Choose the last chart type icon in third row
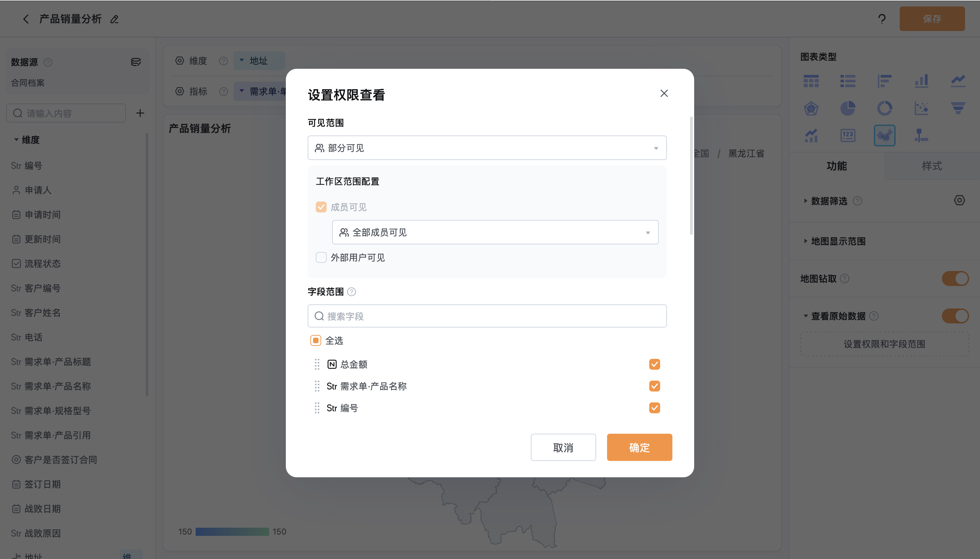This screenshot has height=559, width=980. (x=921, y=135)
